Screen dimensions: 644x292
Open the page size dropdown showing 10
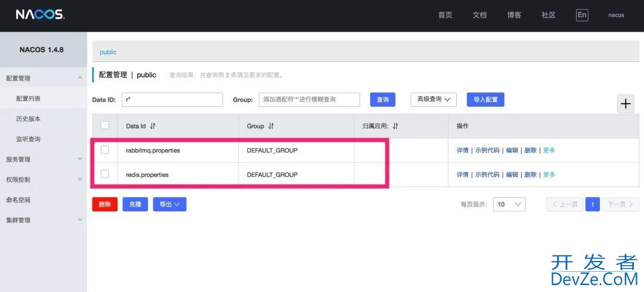click(x=510, y=204)
